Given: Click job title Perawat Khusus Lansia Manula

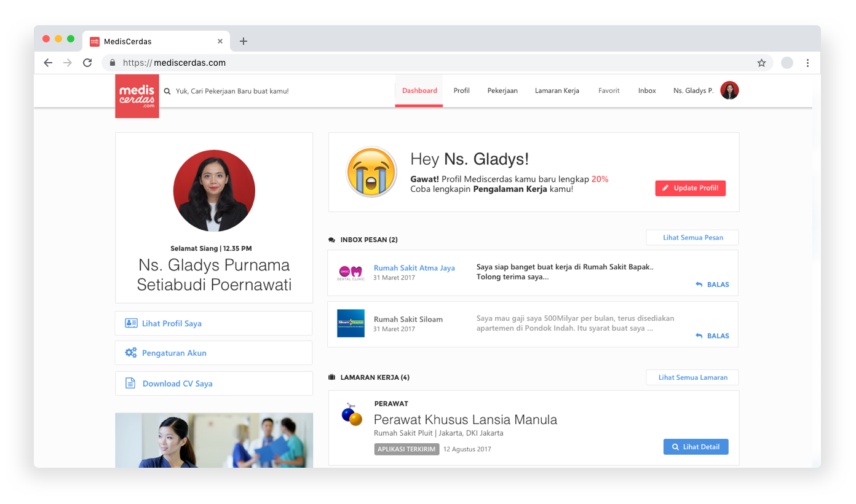Looking at the screenshot, I should pyautogui.click(x=466, y=420).
